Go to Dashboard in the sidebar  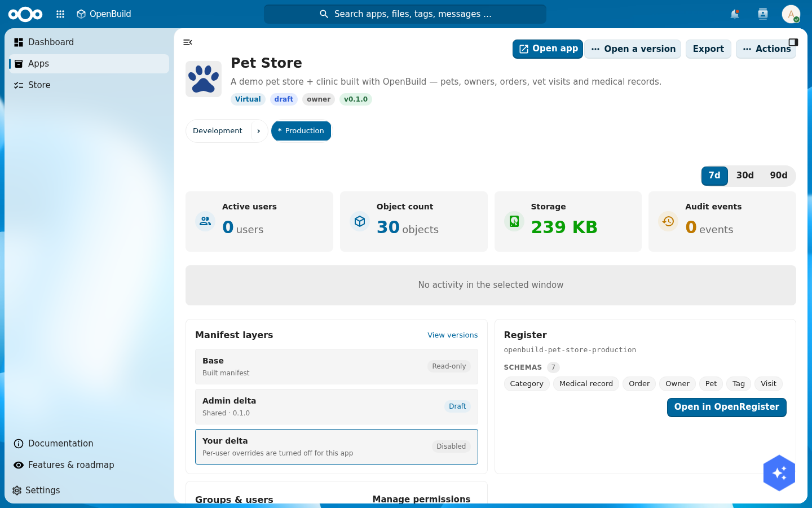click(89, 42)
